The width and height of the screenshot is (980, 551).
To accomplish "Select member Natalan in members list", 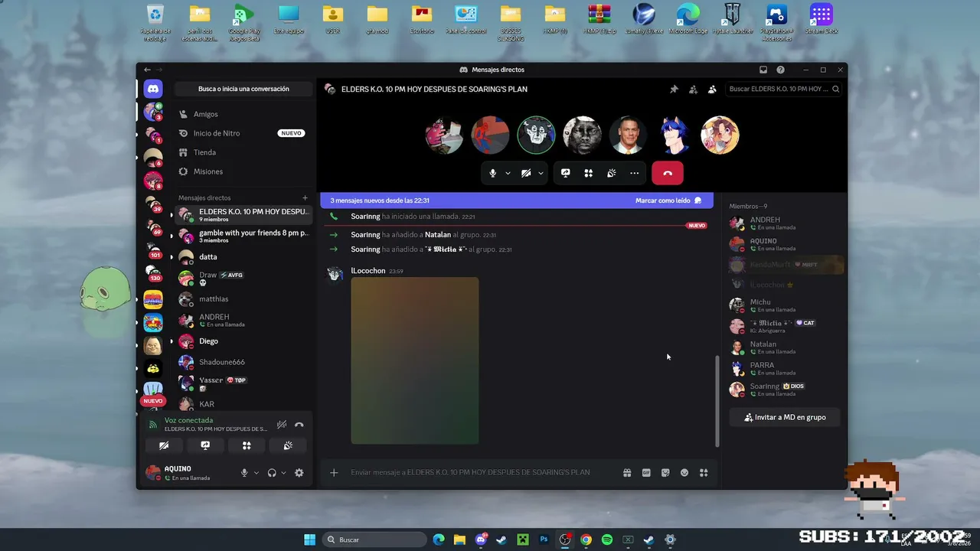I will pyautogui.click(x=785, y=347).
